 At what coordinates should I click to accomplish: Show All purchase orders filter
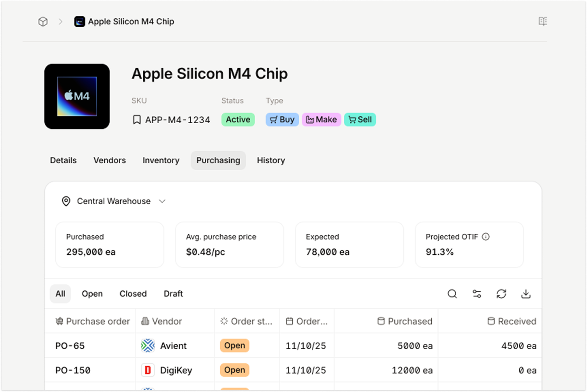60,294
